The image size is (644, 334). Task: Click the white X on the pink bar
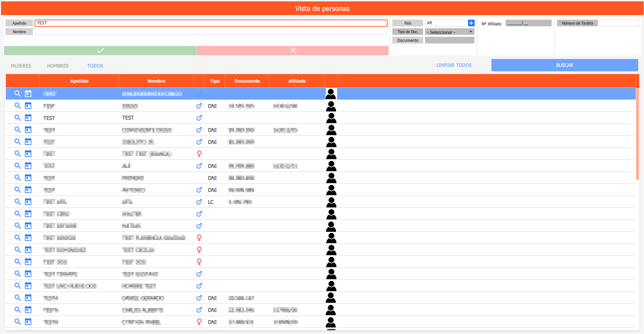(293, 51)
